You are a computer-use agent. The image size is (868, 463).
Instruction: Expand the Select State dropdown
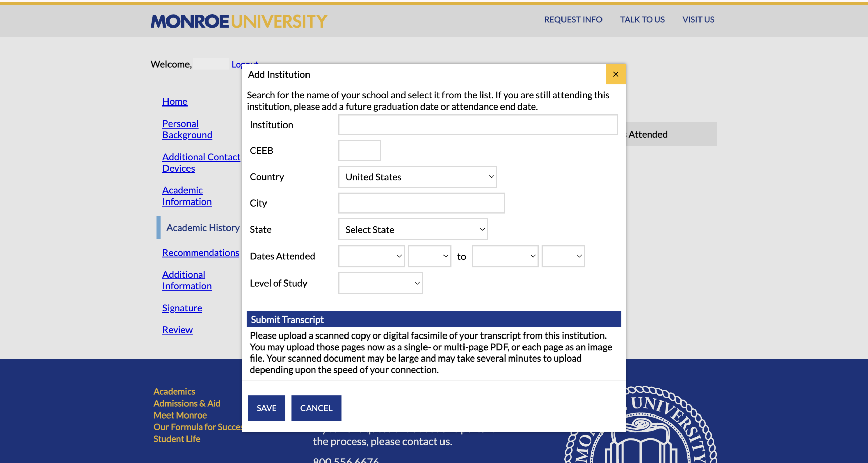click(413, 230)
